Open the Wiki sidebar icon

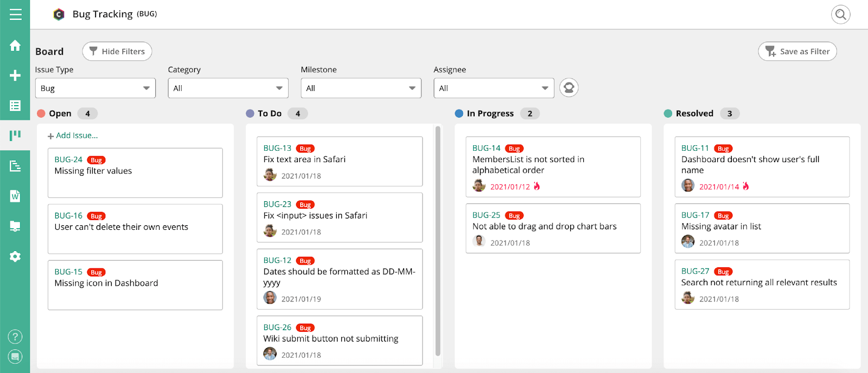15,196
